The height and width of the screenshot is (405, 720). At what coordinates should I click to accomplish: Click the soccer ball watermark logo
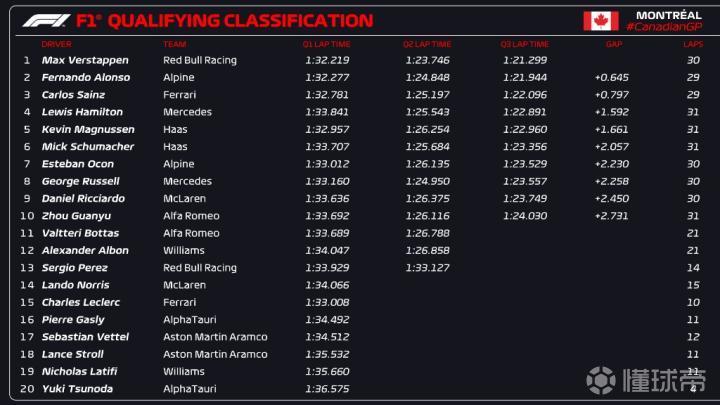[x=601, y=381]
